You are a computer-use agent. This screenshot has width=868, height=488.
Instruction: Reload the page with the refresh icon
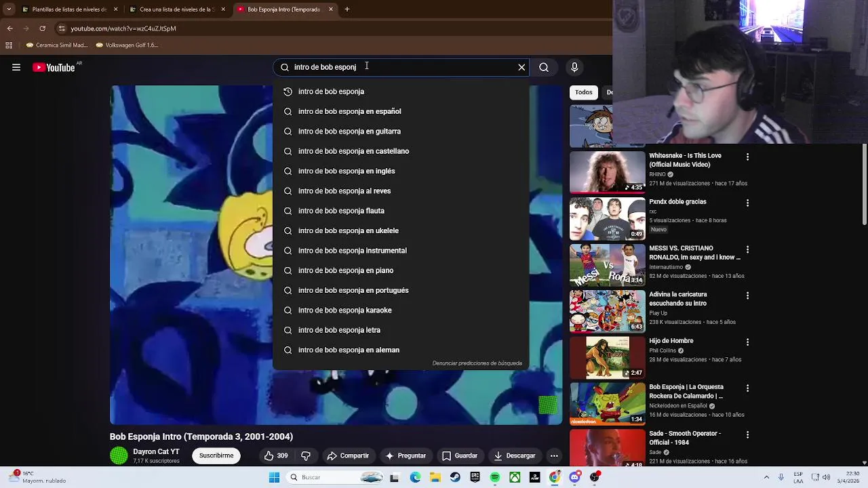pos(42,28)
